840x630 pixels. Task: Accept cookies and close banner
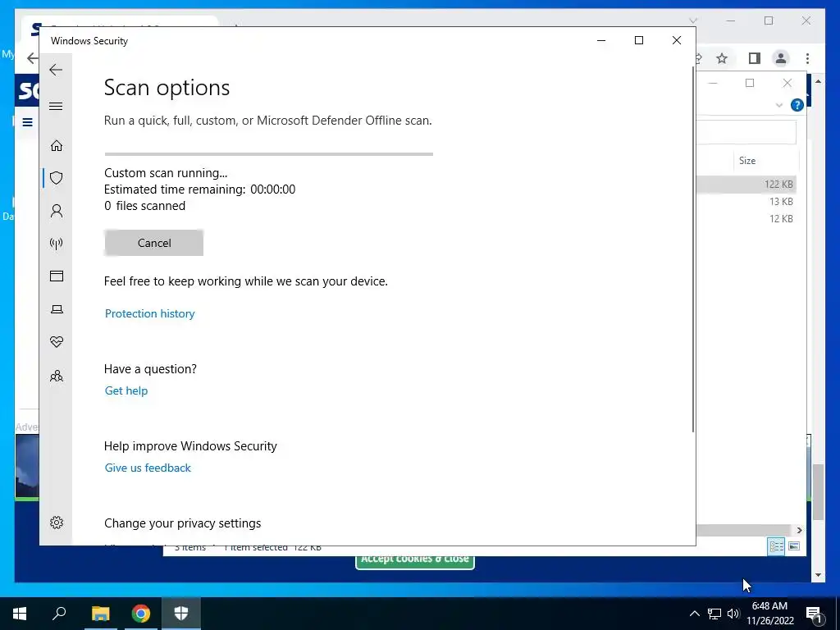tap(414, 559)
